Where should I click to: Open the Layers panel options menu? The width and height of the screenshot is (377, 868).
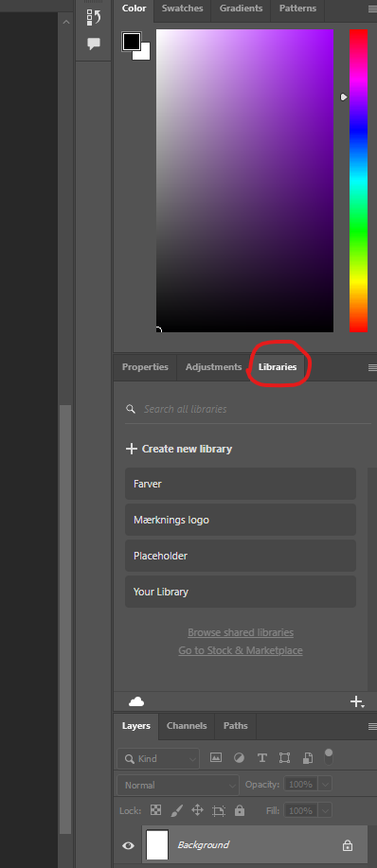point(372,726)
